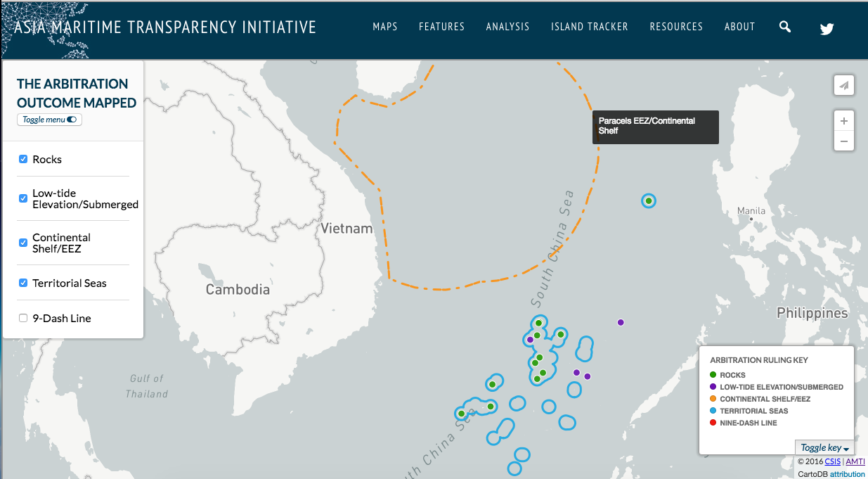Screen dimensions: 868x479
Task: Uncheck the Territorial Seas checkbox
Action: coord(23,283)
